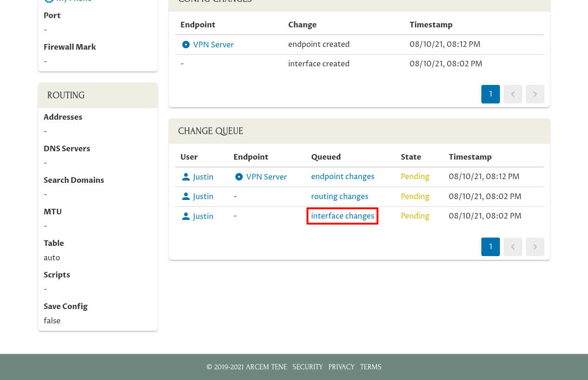Open the interface changes queued item
This screenshot has height=380, width=588.
pos(343,216)
